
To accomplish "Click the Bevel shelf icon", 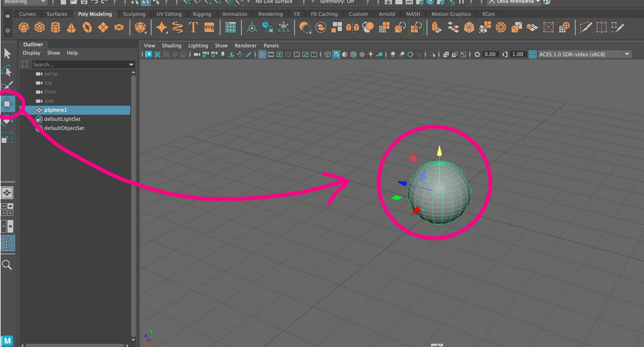I will [469, 27].
